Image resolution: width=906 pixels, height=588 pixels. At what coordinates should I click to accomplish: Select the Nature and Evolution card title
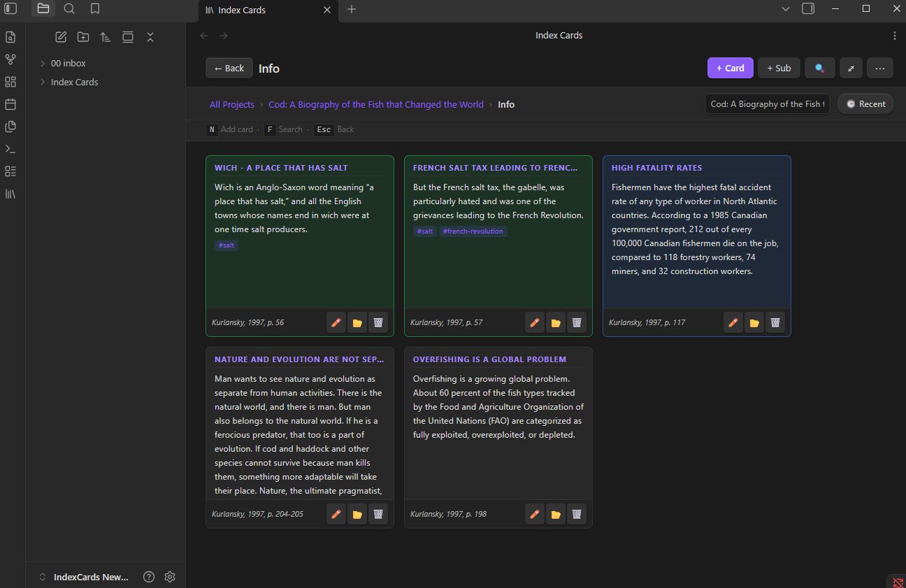click(299, 359)
